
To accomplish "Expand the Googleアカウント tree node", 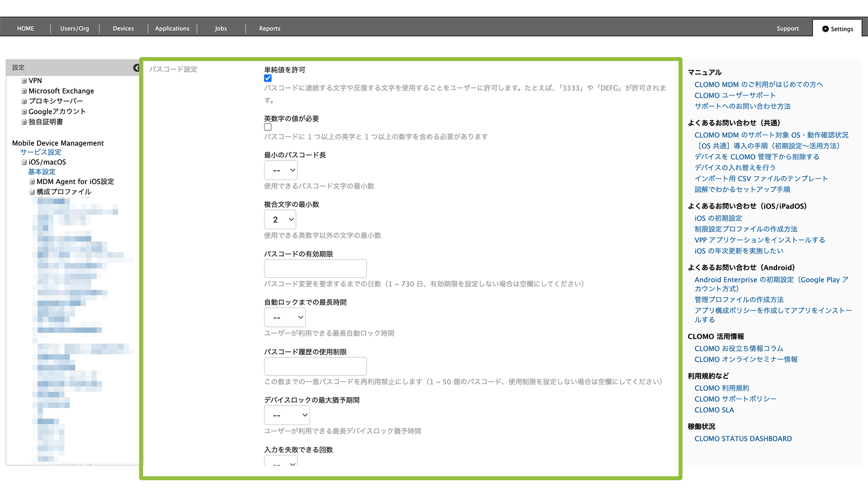I will coord(24,112).
